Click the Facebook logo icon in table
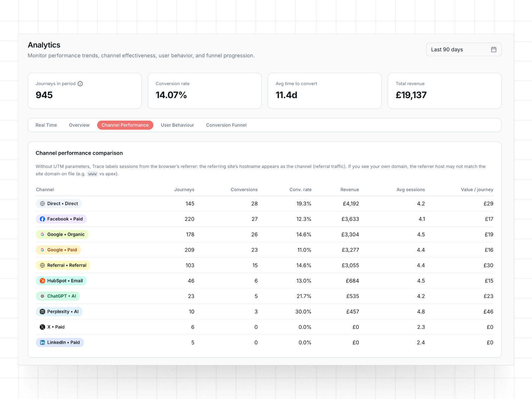 coord(42,219)
